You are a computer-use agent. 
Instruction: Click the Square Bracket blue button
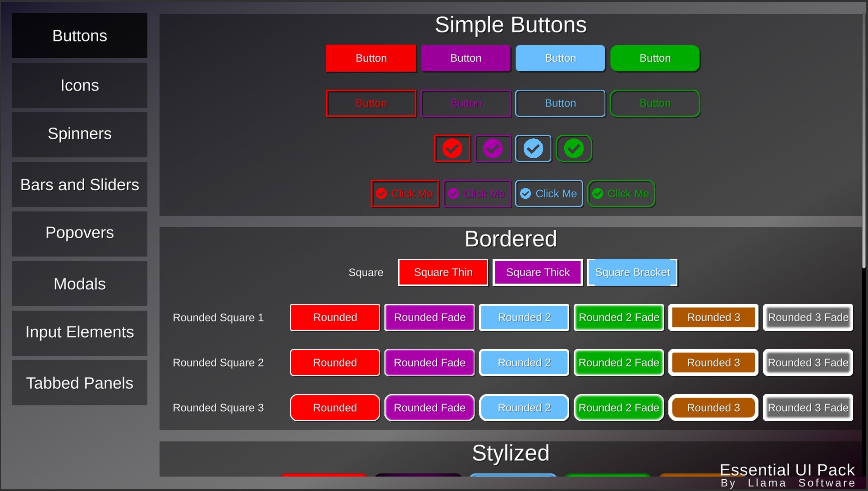click(632, 272)
